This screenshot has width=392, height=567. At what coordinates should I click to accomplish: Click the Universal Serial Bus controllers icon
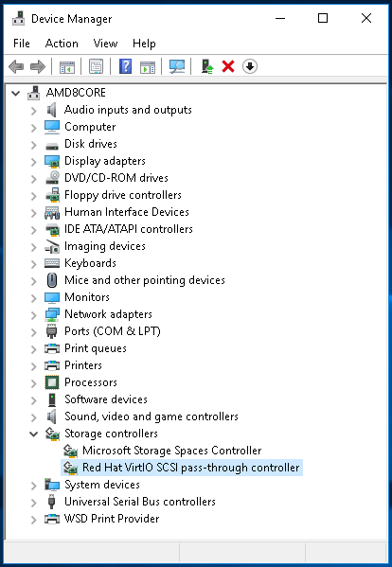point(52,502)
